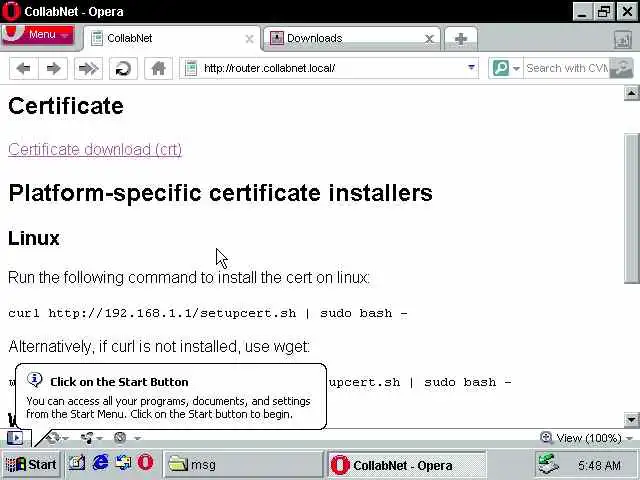
Task: Click the Opera Turbo icon
Action: pyautogui.click(x=120, y=438)
